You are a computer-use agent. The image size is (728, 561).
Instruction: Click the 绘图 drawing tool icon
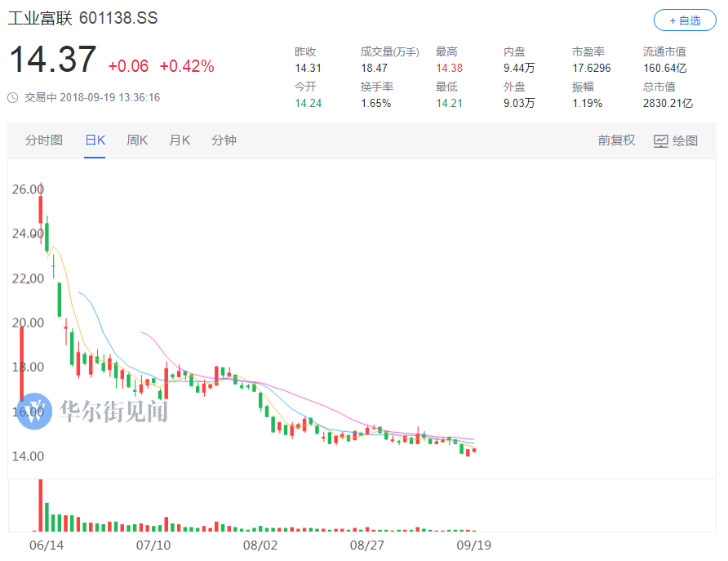coord(661,140)
